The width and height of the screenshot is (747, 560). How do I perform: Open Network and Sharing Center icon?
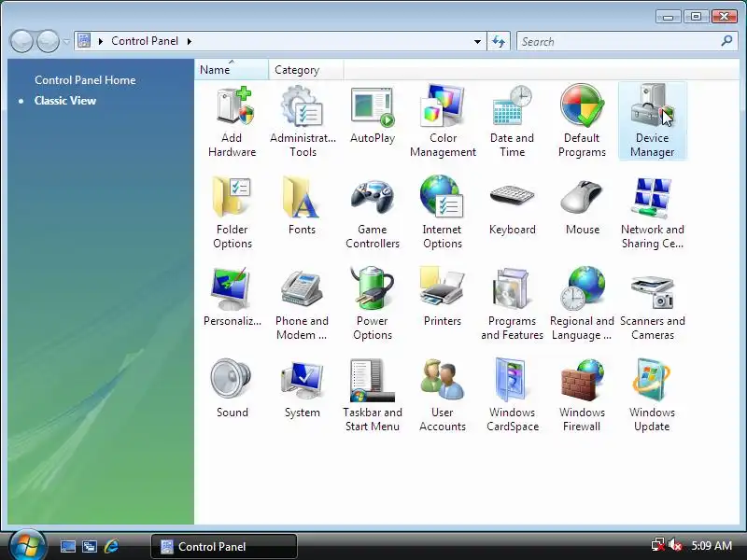[652, 213]
